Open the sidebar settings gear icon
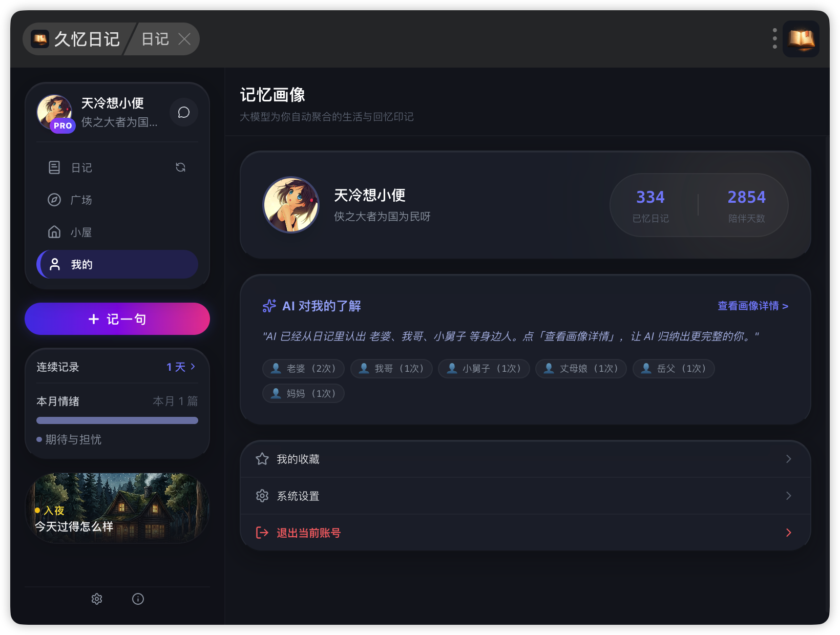The height and width of the screenshot is (635, 840). [x=97, y=599]
